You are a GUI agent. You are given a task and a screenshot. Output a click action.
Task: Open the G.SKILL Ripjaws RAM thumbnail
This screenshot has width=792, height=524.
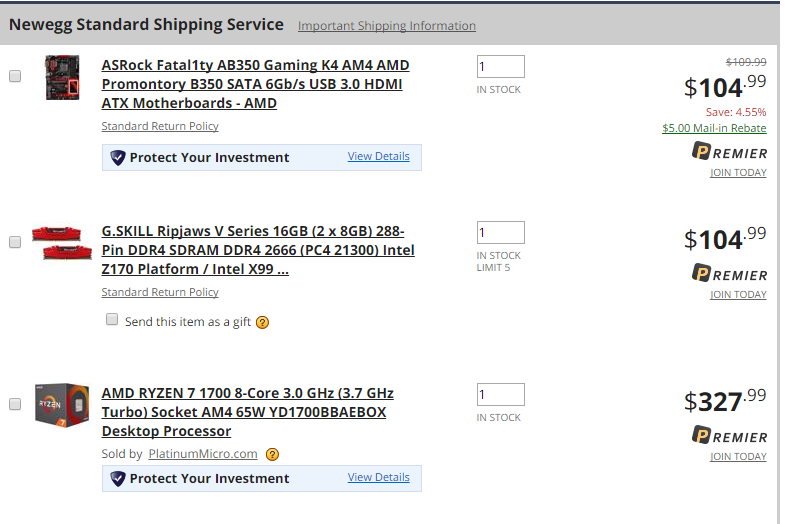(x=62, y=243)
